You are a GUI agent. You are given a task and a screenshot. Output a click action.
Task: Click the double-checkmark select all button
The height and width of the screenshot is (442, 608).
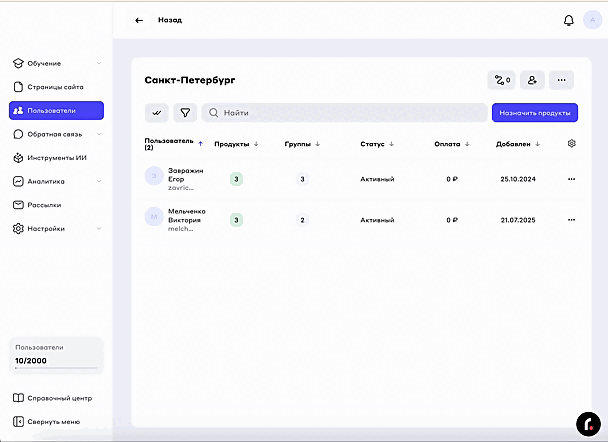pyautogui.click(x=156, y=113)
